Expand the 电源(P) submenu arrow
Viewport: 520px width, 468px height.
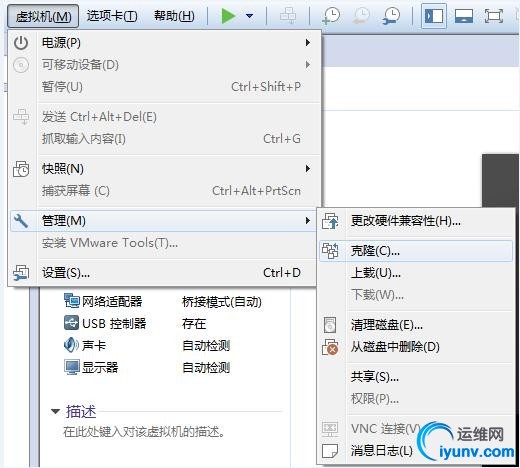(308, 43)
